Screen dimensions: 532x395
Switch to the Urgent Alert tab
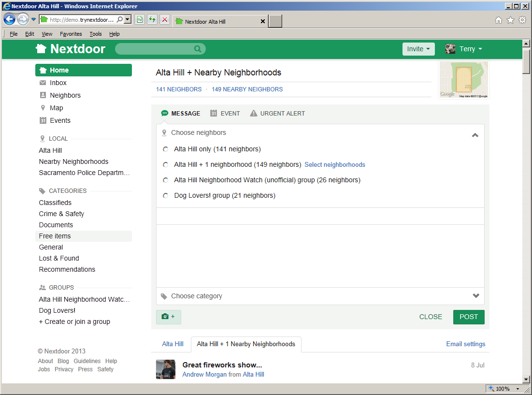coord(277,114)
